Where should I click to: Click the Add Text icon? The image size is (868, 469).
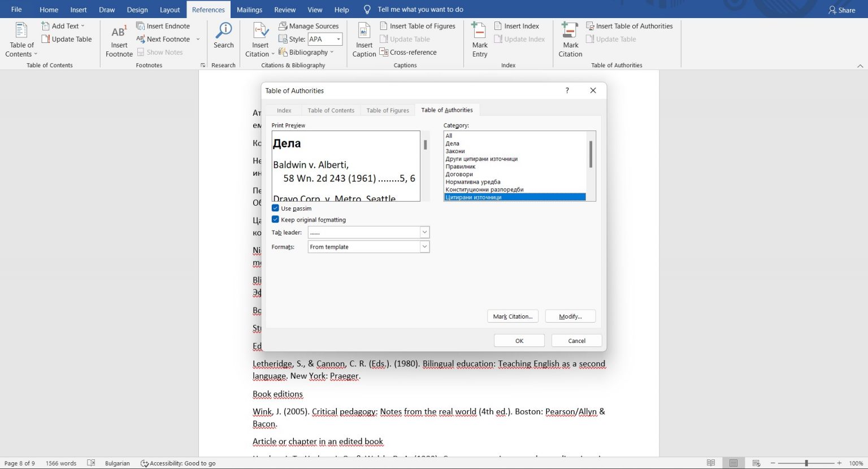click(x=45, y=26)
